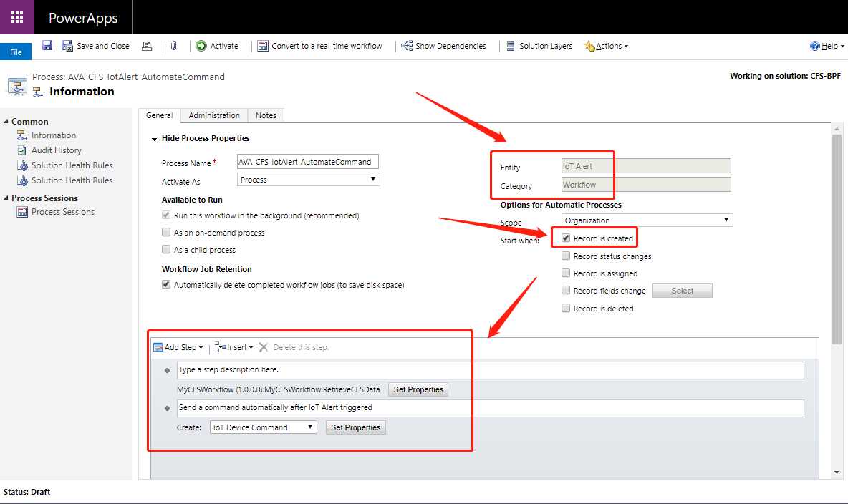
Task: Open the Add Step dropdown menu
Action: [201, 348]
